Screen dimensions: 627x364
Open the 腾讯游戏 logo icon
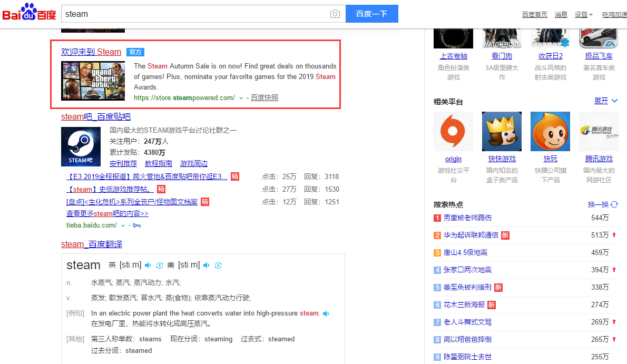[599, 132]
